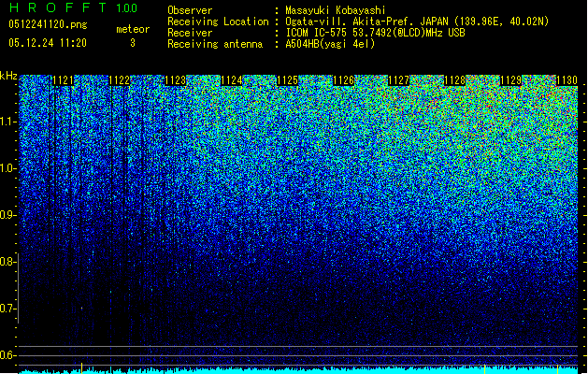
Task: Click the HROFFT 1.0.0 title text
Action: [73, 7]
